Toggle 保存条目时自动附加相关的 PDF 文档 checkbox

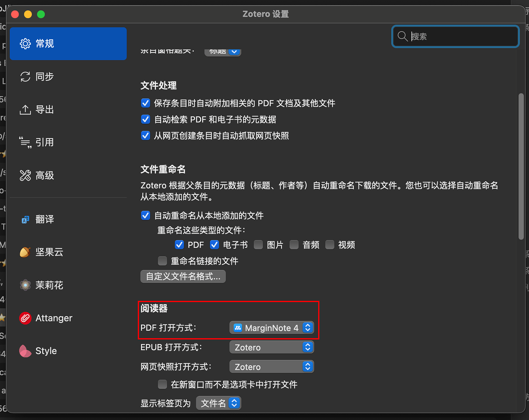tap(145, 103)
